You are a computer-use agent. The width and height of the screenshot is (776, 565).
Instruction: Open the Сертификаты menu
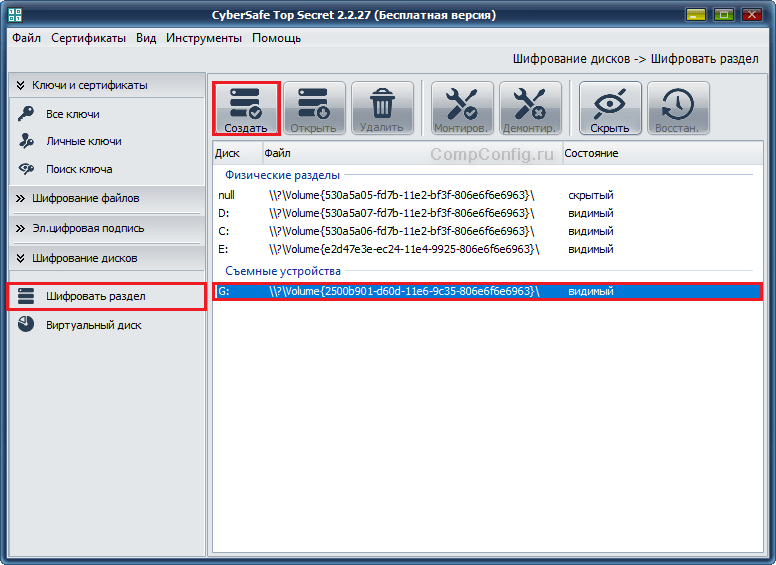click(89, 38)
